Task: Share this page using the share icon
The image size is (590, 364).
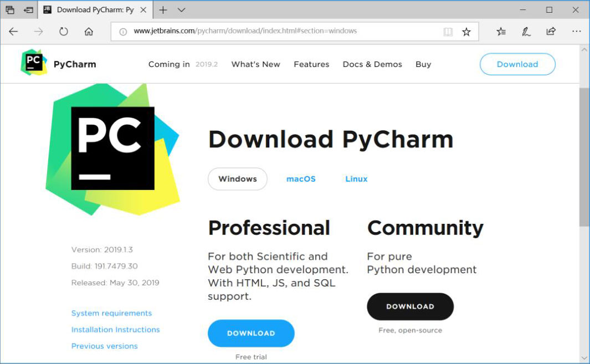Action: coord(551,32)
